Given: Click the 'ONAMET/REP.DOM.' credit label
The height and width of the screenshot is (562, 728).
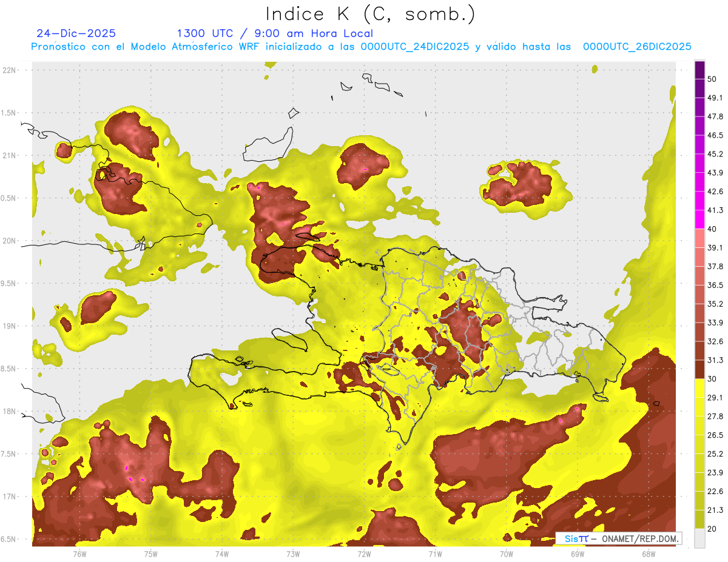Looking at the screenshot, I should 639,538.
